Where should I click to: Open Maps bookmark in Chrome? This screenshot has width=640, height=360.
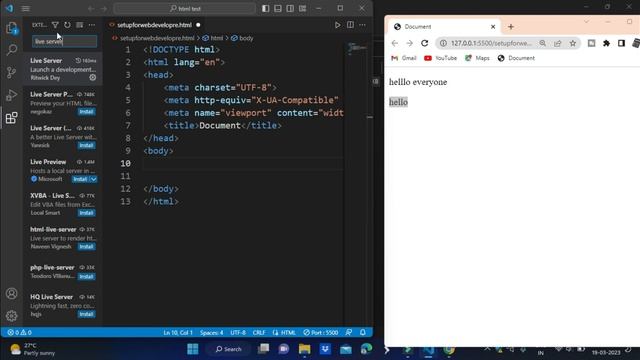tap(477, 58)
